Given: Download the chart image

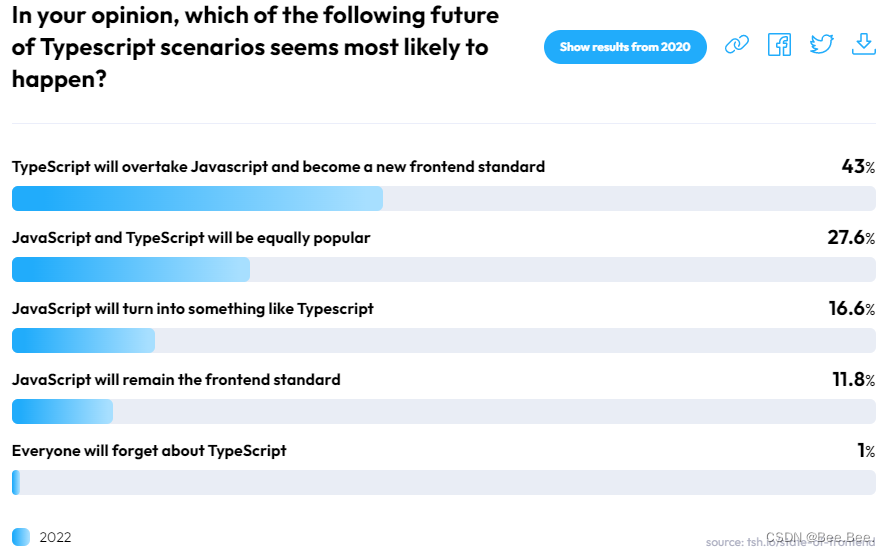Looking at the screenshot, I should coord(863,45).
